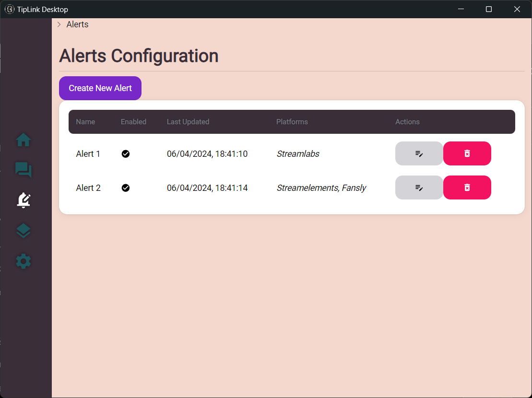Close the TipLink Desktop window
This screenshot has height=398, width=532.
[517, 9]
